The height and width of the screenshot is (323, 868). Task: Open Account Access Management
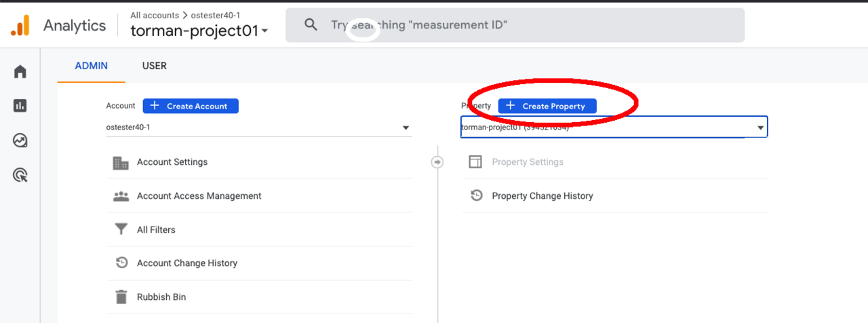(199, 196)
